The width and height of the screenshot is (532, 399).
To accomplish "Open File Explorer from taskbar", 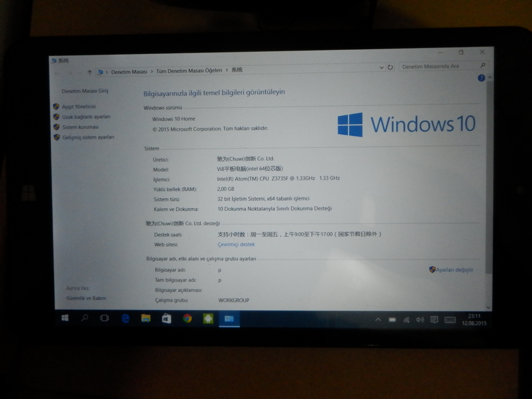I will click(x=146, y=318).
